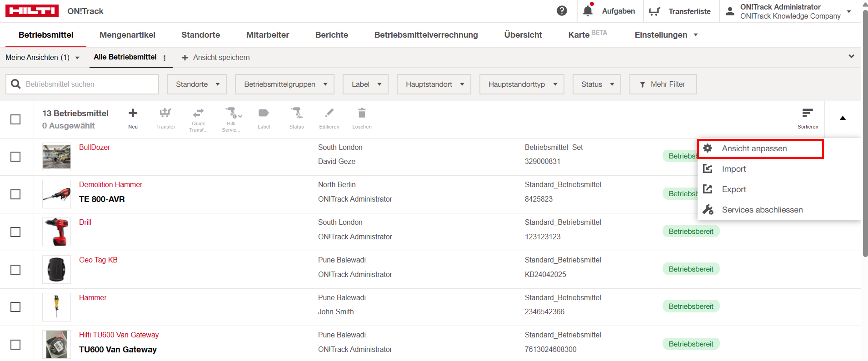Screen dimensions: 868x361
Task: Switch to the Betriebsmittelverrechnung tab
Action: click(426, 35)
